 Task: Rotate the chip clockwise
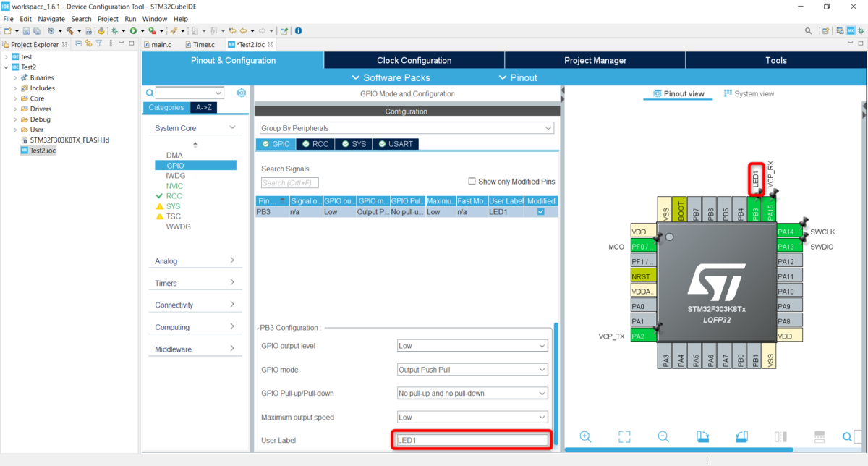tap(702, 436)
